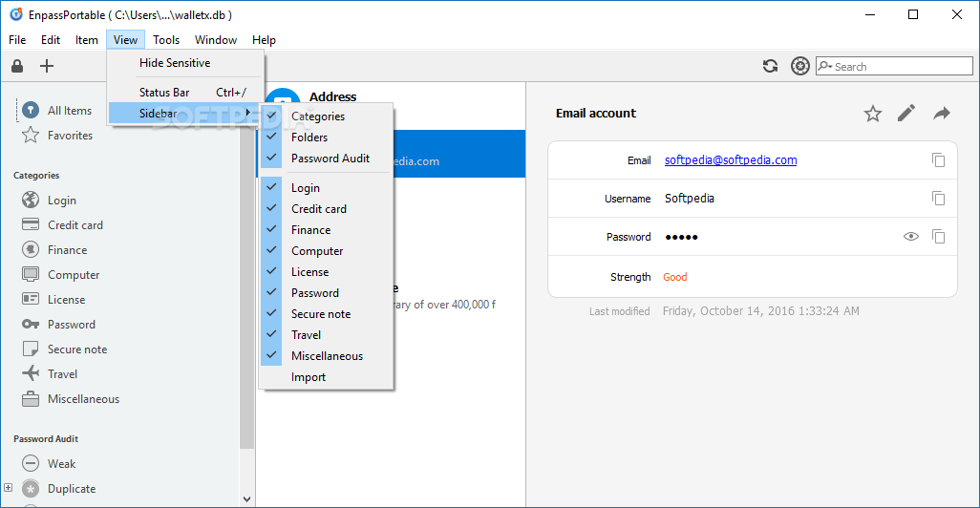Open the Tools menu
The image size is (980, 508).
click(x=166, y=40)
